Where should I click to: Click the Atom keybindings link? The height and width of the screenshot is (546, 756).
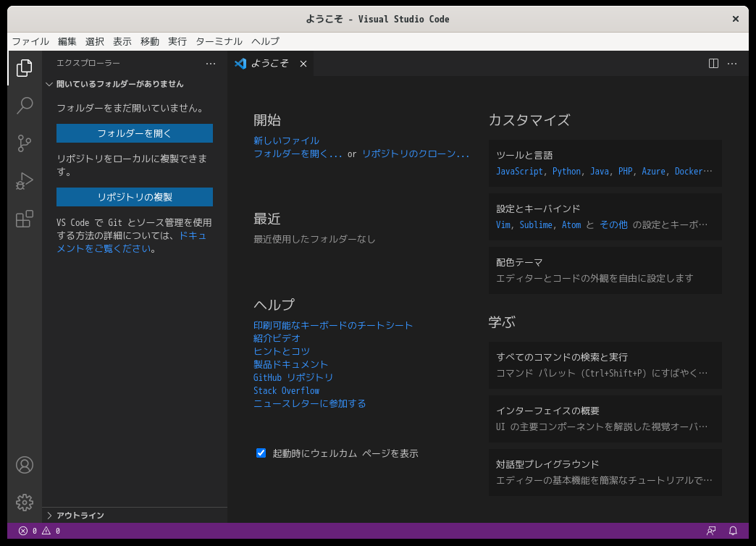[x=571, y=225]
